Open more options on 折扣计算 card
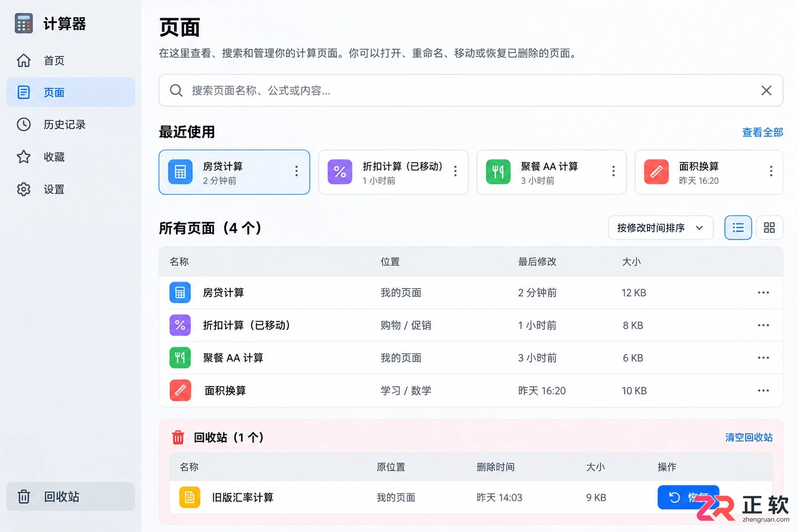798x532 pixels. pyautogui.click(x=456, y=171)
